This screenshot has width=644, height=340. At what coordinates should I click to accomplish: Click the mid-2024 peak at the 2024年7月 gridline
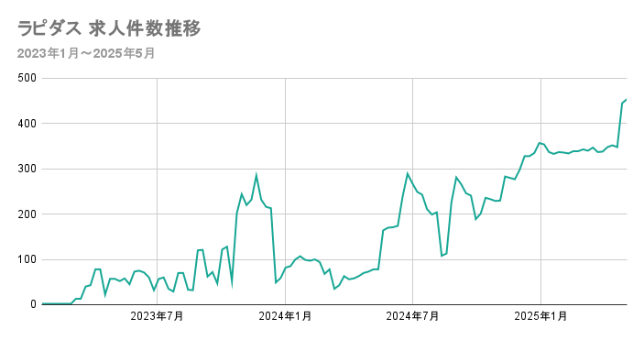pos(408,173)
